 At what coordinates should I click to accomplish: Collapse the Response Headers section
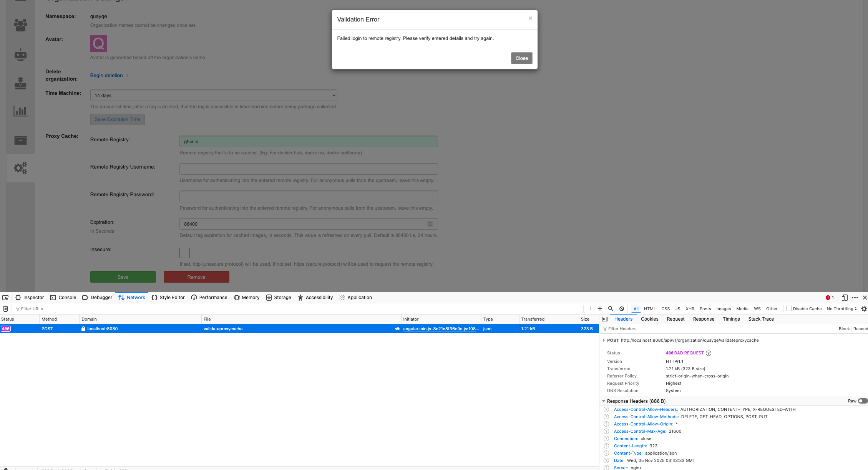coord(604,401)
